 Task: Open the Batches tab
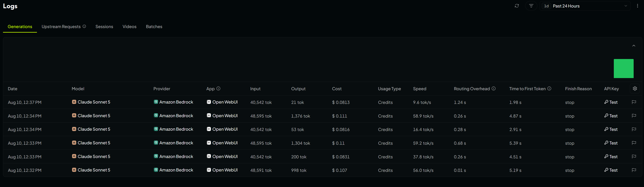click(x=154, y=26)
